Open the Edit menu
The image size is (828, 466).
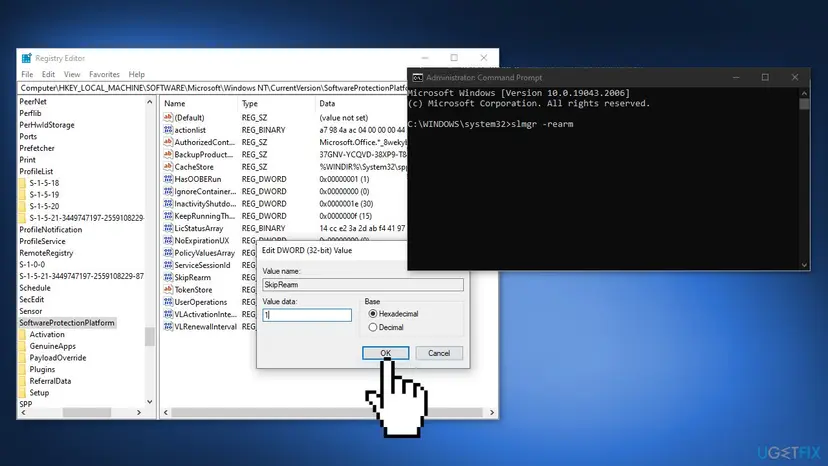coord(48,74)
